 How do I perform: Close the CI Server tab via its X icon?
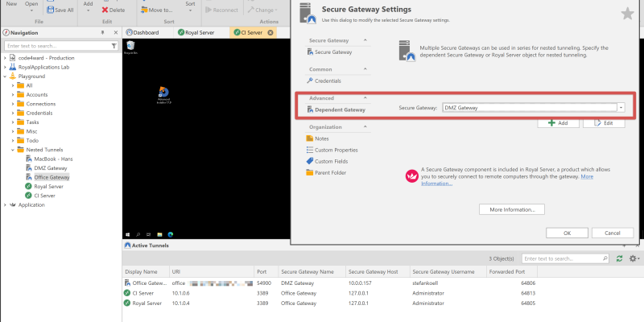270,33
